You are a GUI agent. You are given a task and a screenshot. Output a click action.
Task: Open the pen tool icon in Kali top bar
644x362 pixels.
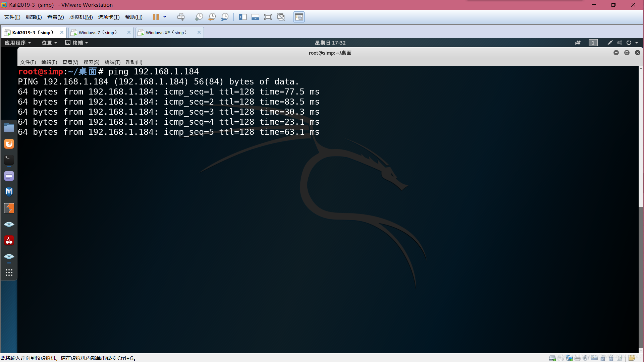coord(610,43)
